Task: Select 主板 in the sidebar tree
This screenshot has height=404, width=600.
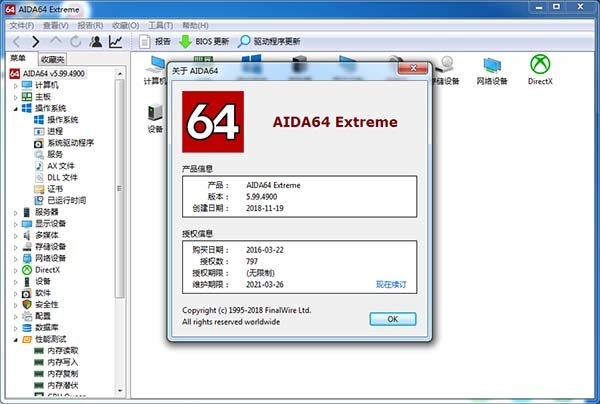Action: 36,96
